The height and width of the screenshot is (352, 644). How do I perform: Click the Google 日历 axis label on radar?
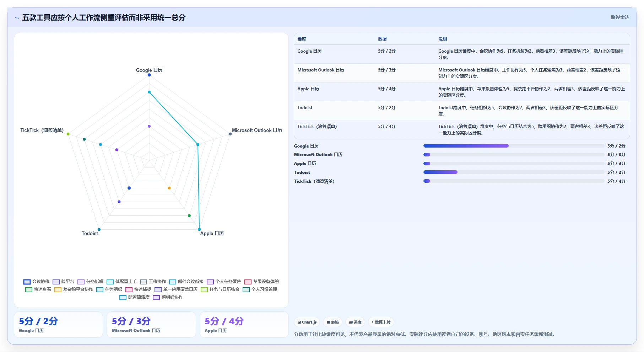pos(149,70)
